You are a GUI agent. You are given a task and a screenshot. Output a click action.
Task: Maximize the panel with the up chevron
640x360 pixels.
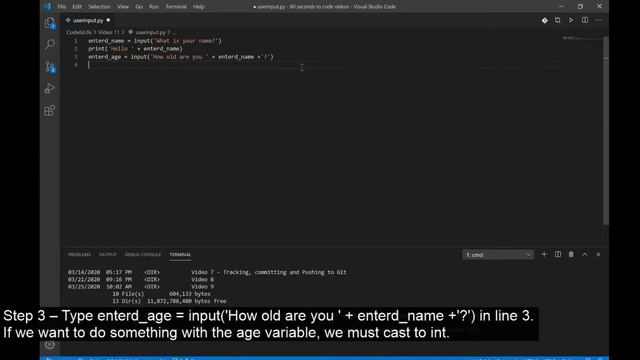point(584,254)
